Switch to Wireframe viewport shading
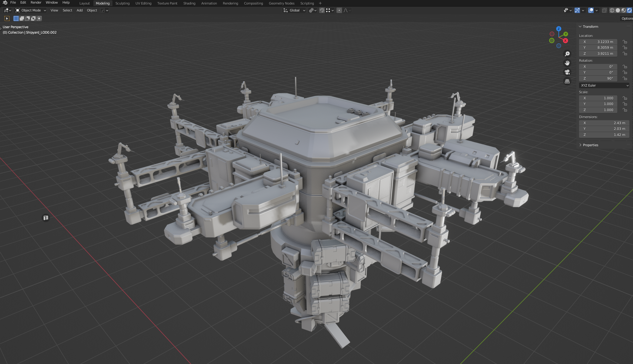This screenshot has height=364, width=633. [612, 10]
